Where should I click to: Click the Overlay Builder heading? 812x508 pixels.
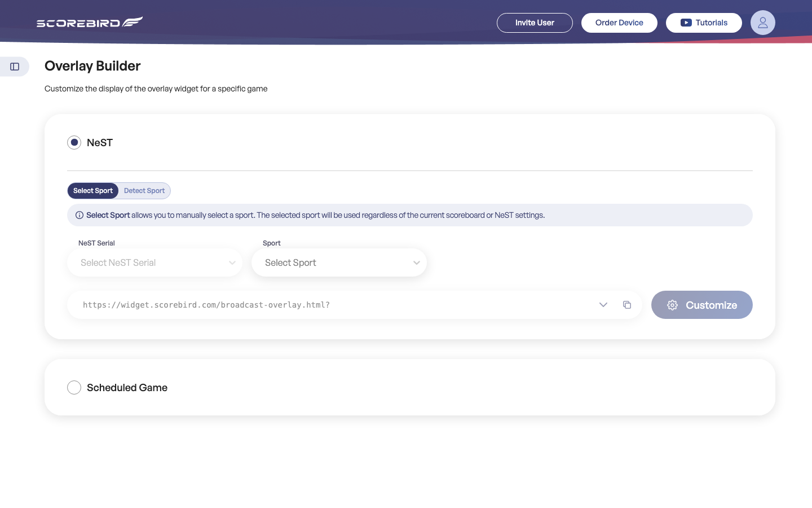pos(92,66)
